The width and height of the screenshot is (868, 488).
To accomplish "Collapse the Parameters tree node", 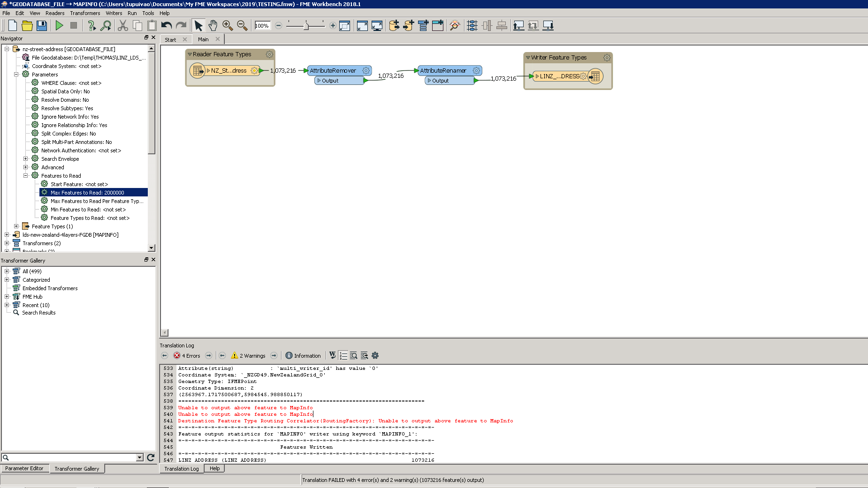I will (x=16, y=74).
